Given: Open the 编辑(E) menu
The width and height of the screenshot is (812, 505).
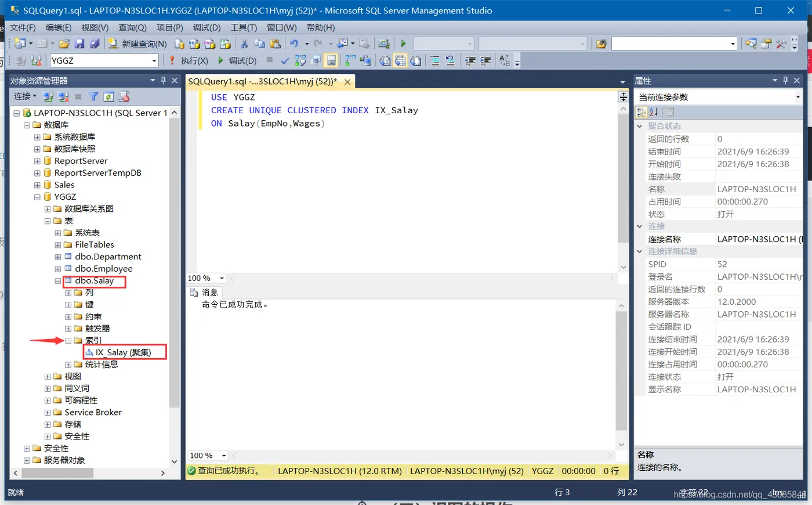Looking at the screenshot, I should coord(59,27).
